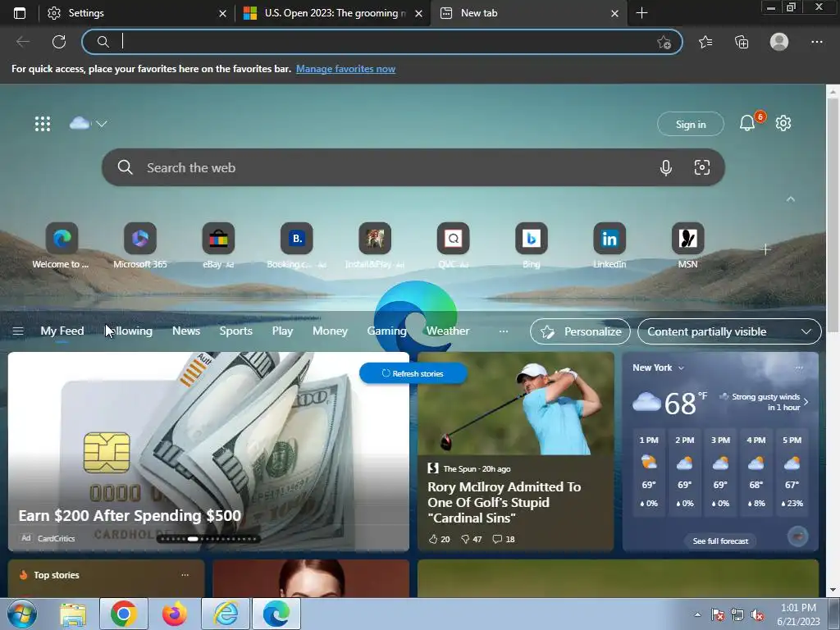The image size is (840, 630).
Task: Click the Refresh stories button
Action: coord(413,373)
